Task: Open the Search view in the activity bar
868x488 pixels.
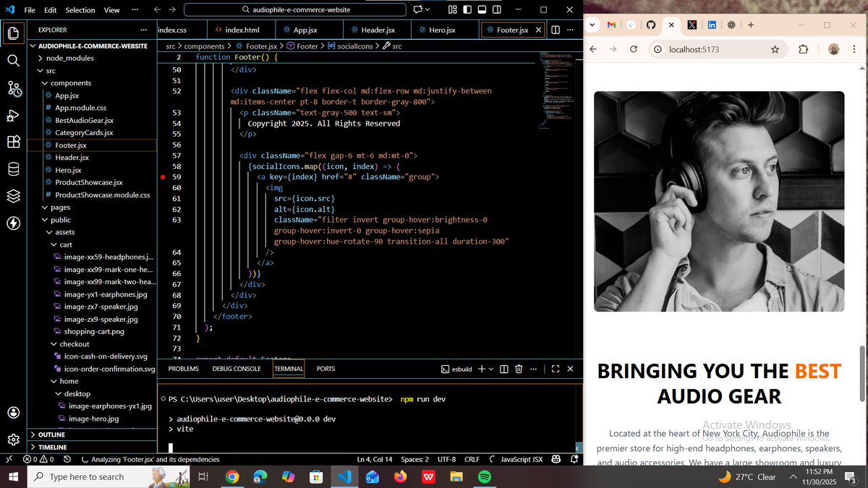Action: coord(13,61)
